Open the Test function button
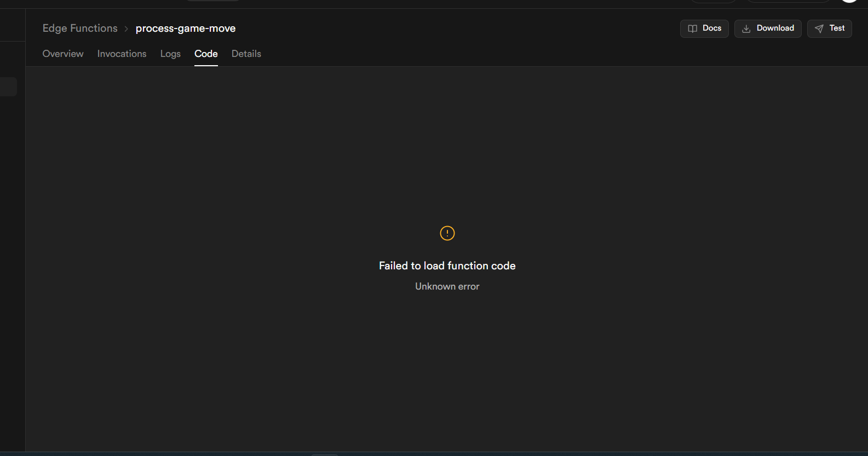Image resolution: width=868 pixels, height=456 pixels. click(x=830, y=28)
